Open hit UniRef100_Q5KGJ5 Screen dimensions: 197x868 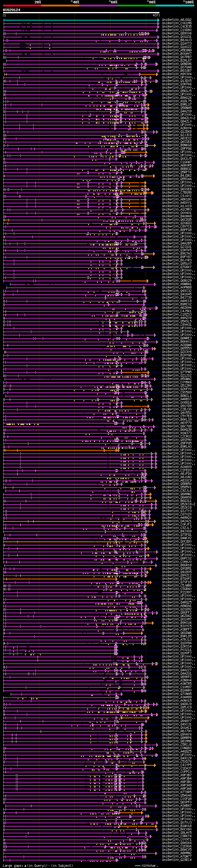[x=177, y=91]
